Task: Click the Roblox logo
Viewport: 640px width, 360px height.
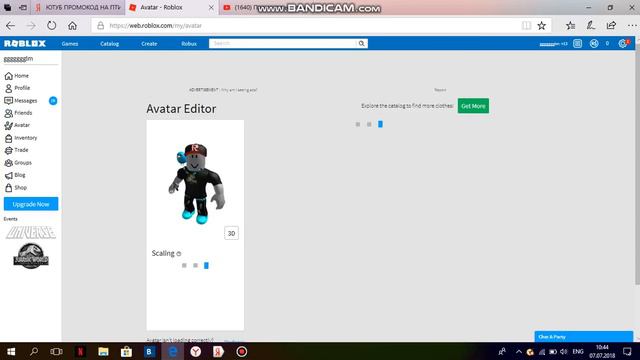Action: pos(25,43)
